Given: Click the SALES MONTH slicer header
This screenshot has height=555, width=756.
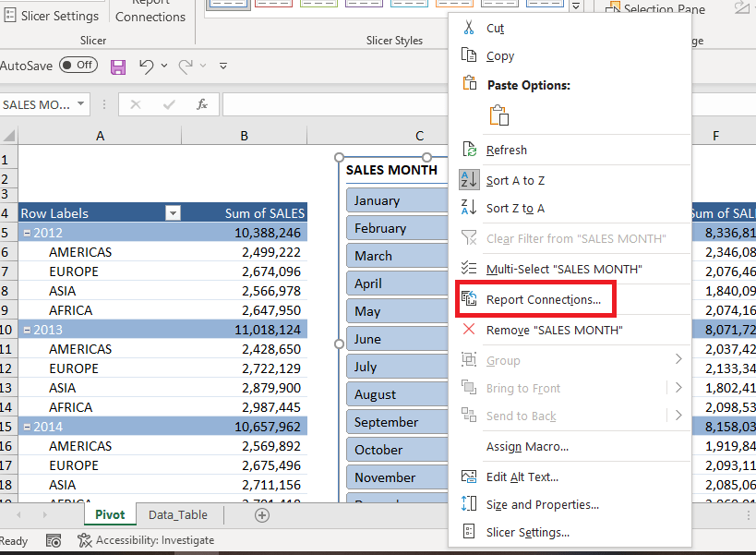Looking at the screenshot, I should point(391,170).
